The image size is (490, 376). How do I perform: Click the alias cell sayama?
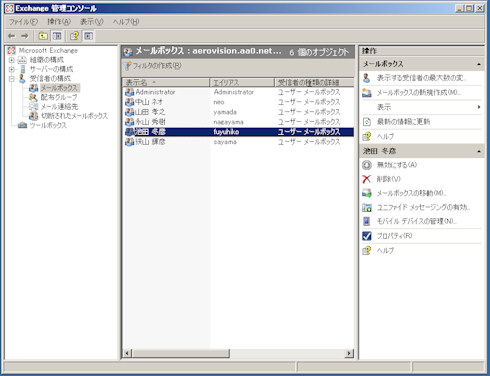[x=225, y=142]
